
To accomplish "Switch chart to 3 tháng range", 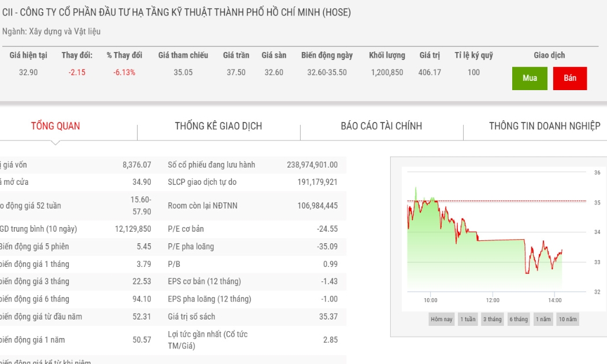I will pyautogui.click(x=492, y=319).
